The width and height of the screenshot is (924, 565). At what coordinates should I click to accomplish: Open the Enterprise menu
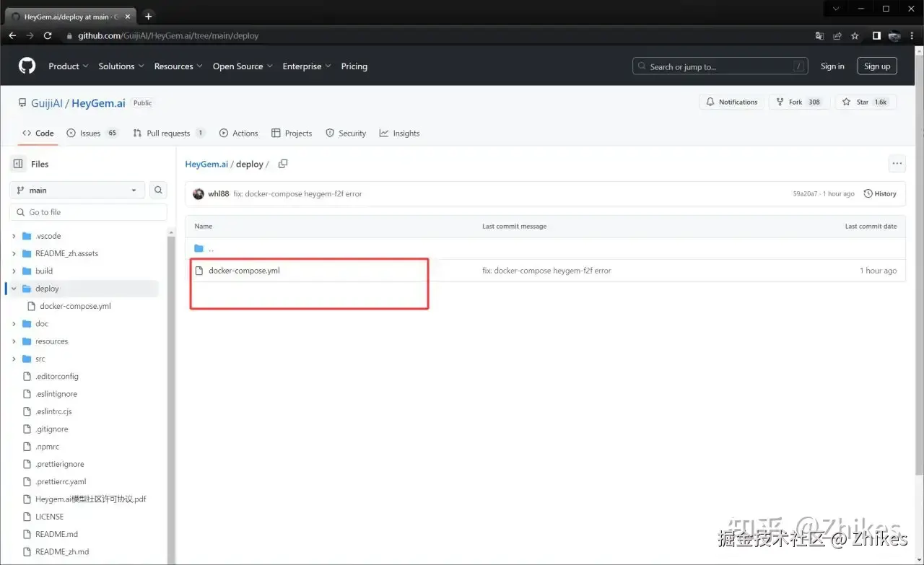[307, 66]
